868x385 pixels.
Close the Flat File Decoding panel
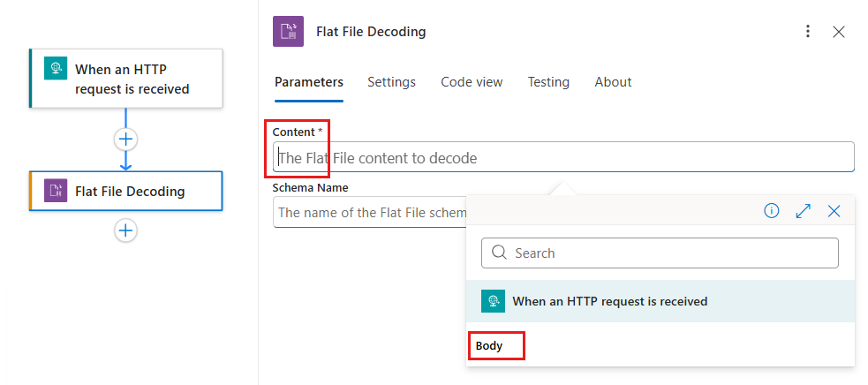point(839,32)
